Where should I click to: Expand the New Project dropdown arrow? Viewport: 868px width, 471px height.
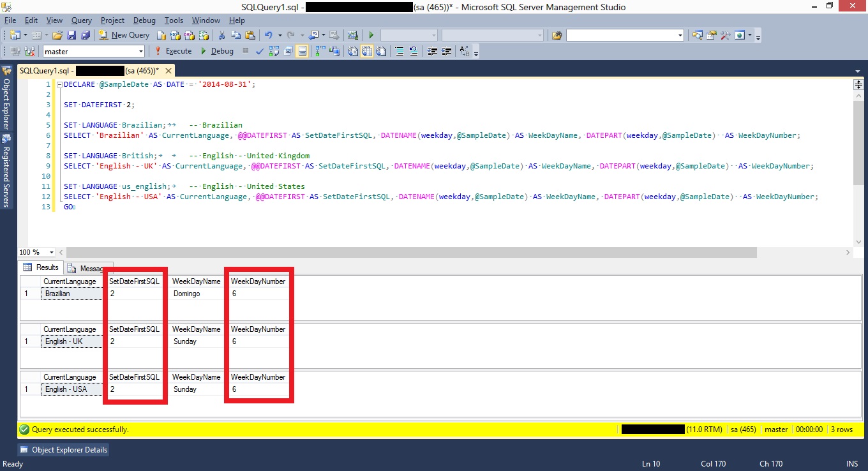(26, 35)
